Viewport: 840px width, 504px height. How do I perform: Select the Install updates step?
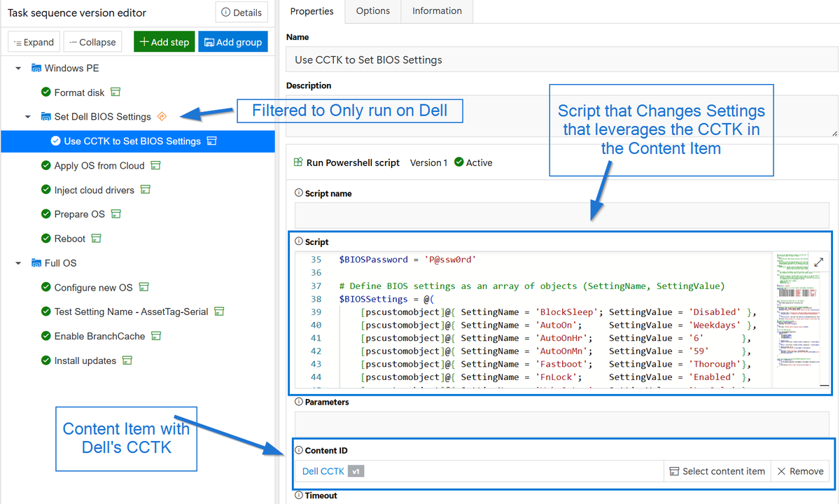click(85, 360)
